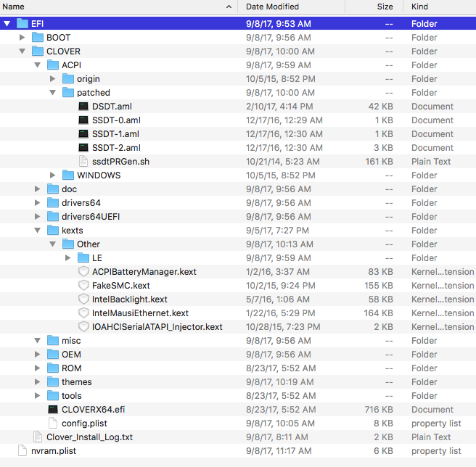476x467 pixels.
Task: Click the kexts folder icon
Action: tap(52, 230)
